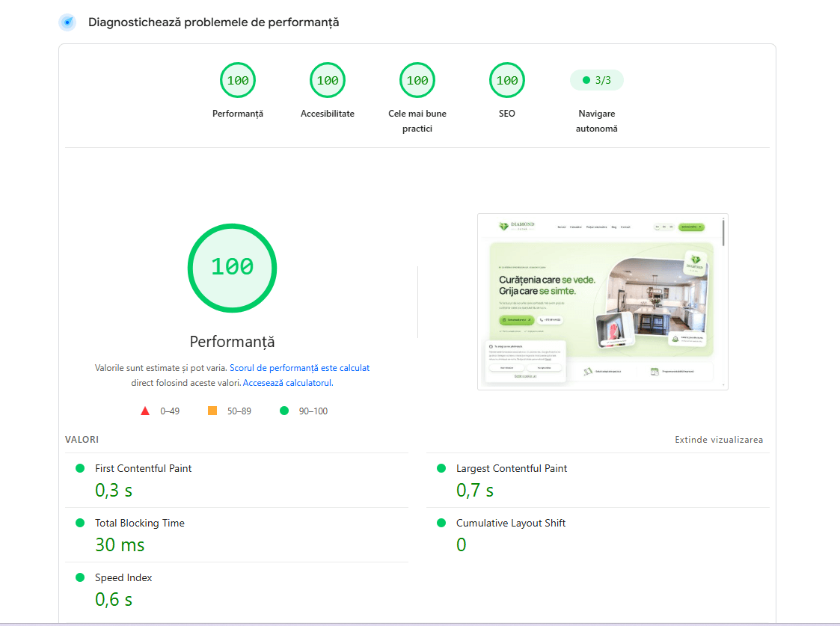This screenshot has height=626, width=840.
Task: Click green dot beside Speed Index
Action: [80, 577]
